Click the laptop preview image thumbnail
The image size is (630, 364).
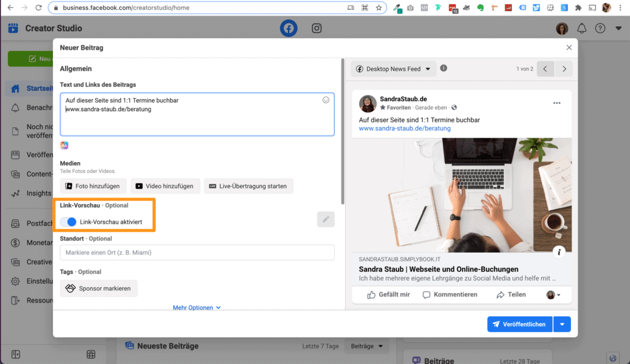[461, 196]
